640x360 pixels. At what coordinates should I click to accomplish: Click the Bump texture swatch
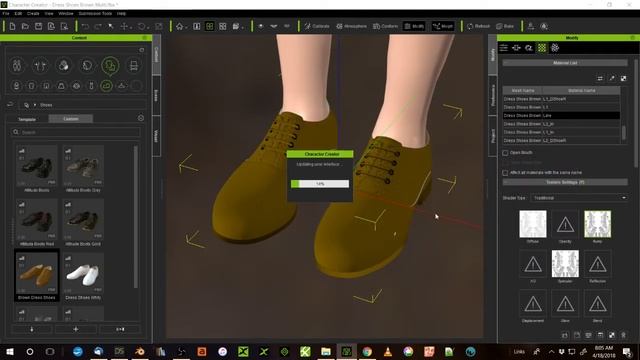[598, 224]
